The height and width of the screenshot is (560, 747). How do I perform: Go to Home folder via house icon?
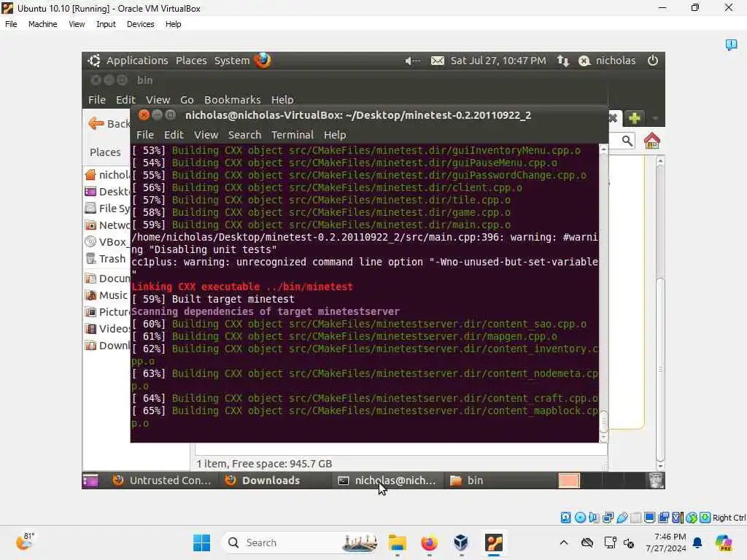coord(651,141)
